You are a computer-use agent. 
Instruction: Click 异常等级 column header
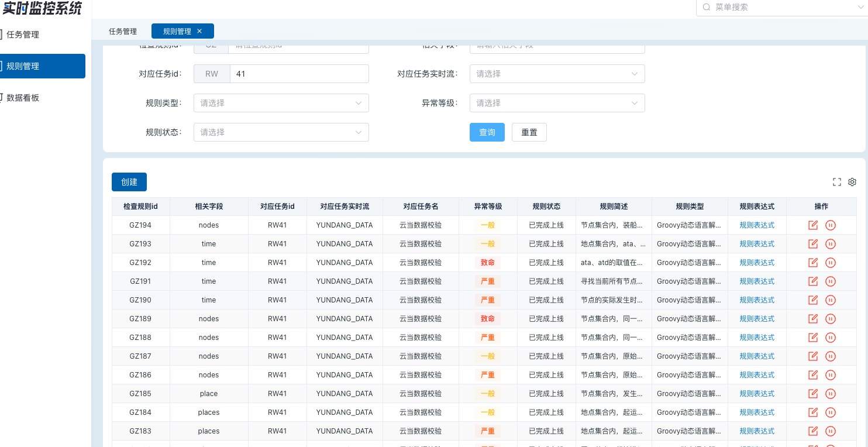click(x=488, y=207)
